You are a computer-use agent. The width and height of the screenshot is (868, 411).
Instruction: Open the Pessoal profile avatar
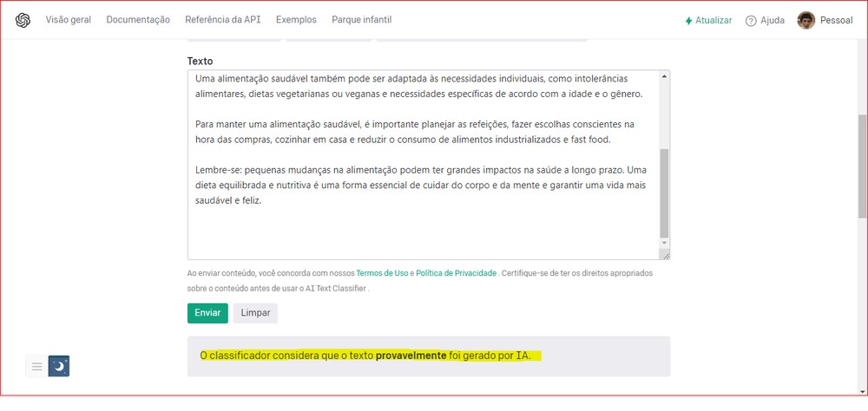coord(806,21)
